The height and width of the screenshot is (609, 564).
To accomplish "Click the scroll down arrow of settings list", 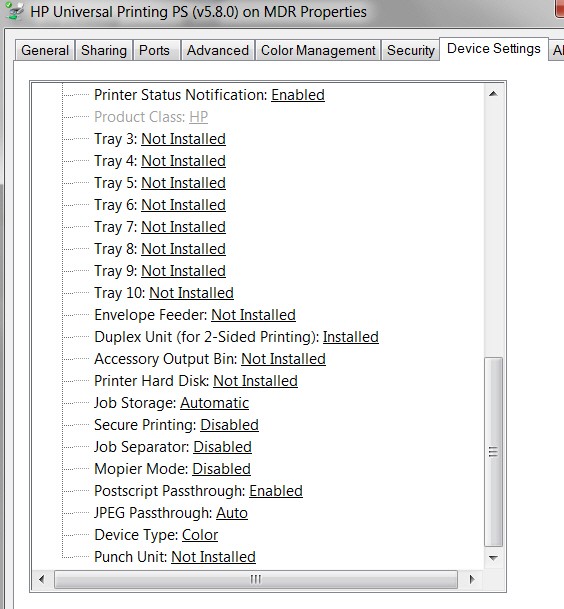I will [493, 558].
